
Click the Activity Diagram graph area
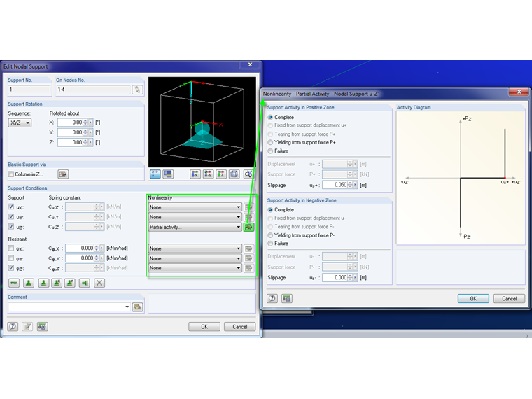point(461,178)
